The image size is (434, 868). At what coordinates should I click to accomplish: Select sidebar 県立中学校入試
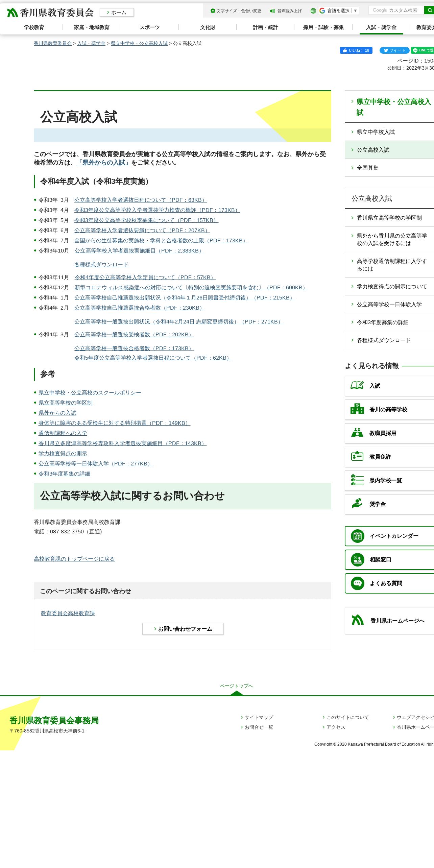click(389, 132)
